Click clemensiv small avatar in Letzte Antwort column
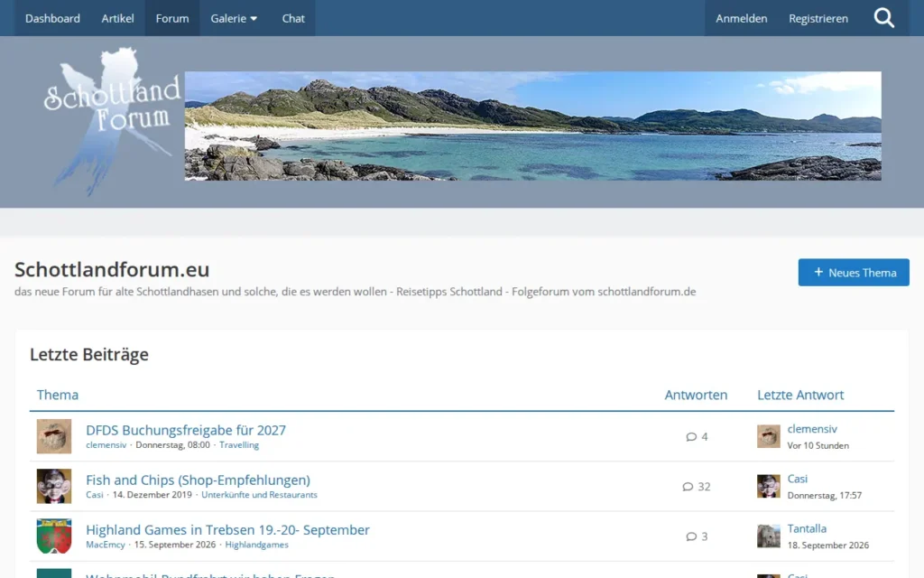The height and width of the screenshot is (578, 924). (x=769, y=436)
